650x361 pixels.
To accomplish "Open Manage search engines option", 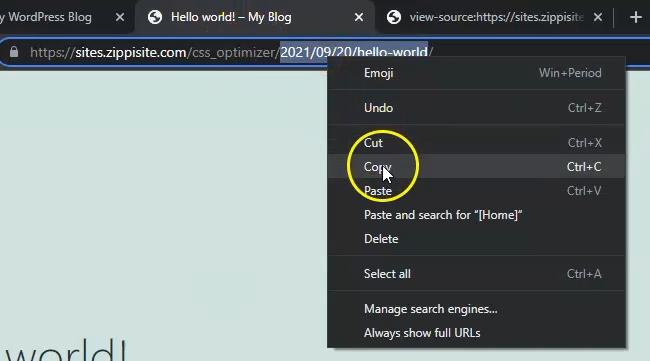I will pyautogui.click(x=476, y=309).
